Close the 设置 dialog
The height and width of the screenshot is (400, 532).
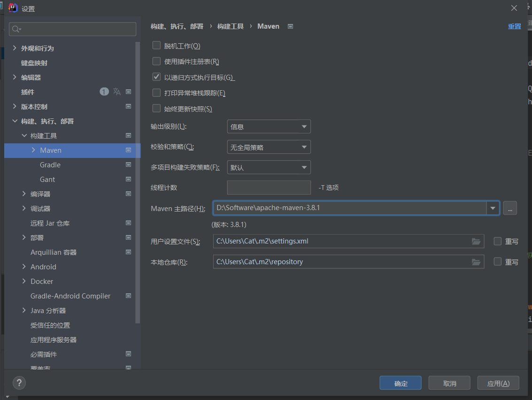(514, 8)
